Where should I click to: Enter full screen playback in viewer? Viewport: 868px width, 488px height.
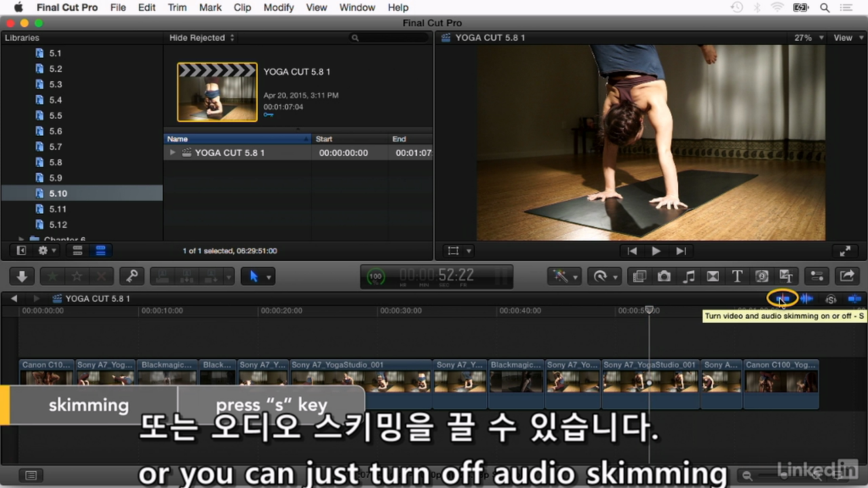[845, 251]
